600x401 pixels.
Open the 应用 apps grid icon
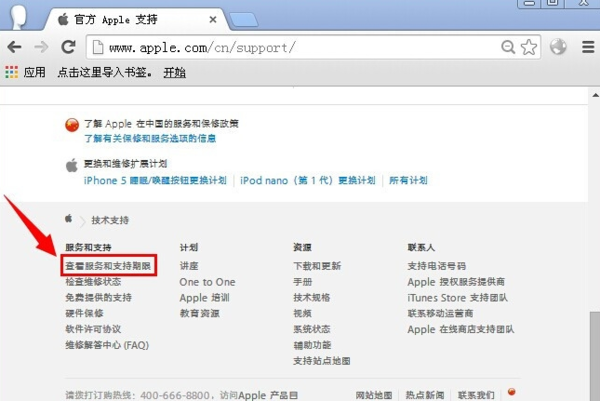11,72
